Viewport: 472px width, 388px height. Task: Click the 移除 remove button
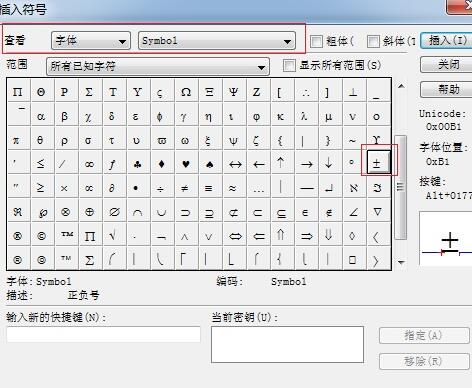pyautogui.click(x=424, y=361)
